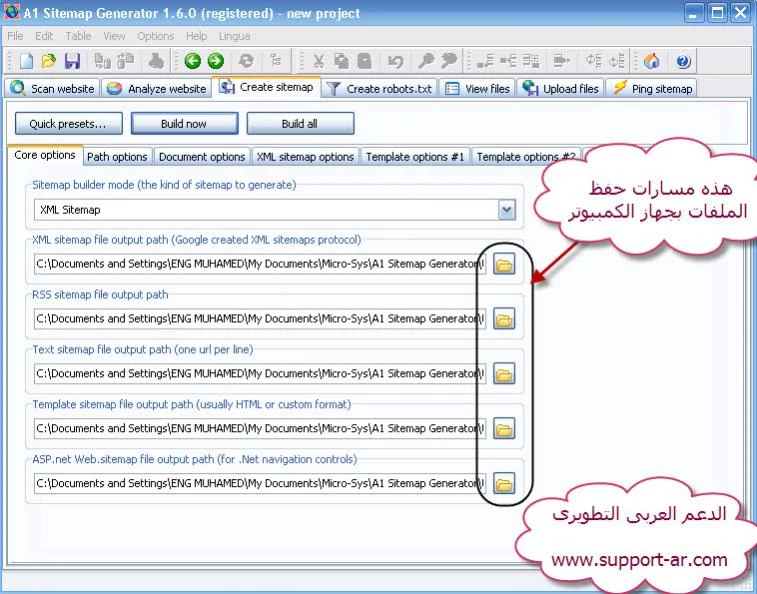Click the Build all button
Image resolution: width=757 pixels, height=594 pixels.
coord(300,124)
